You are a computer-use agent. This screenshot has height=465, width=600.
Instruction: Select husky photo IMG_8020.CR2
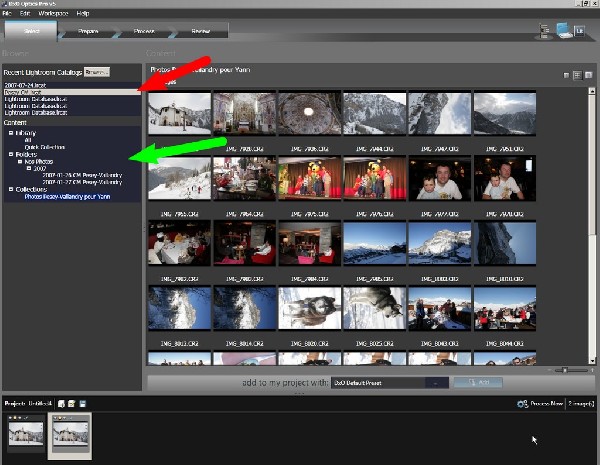310,308
